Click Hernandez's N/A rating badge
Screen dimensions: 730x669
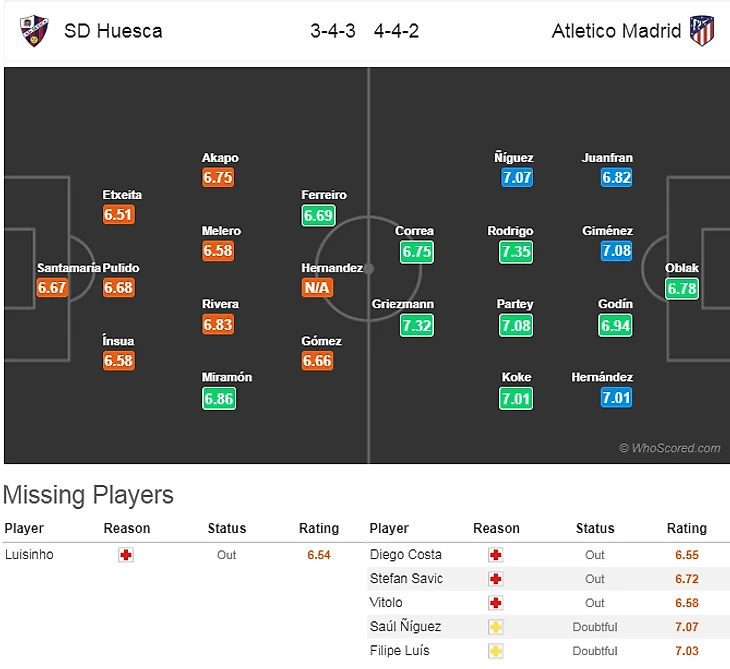coord(317,288)
